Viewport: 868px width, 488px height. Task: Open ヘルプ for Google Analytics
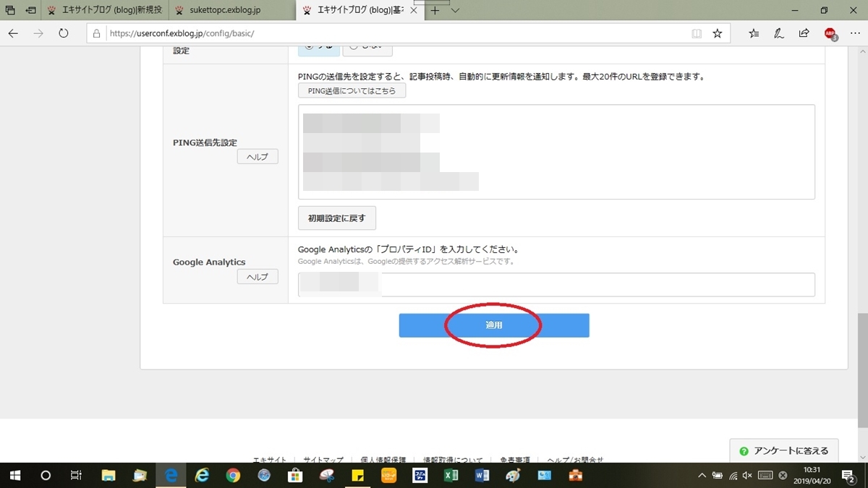(x=258, y=276)
